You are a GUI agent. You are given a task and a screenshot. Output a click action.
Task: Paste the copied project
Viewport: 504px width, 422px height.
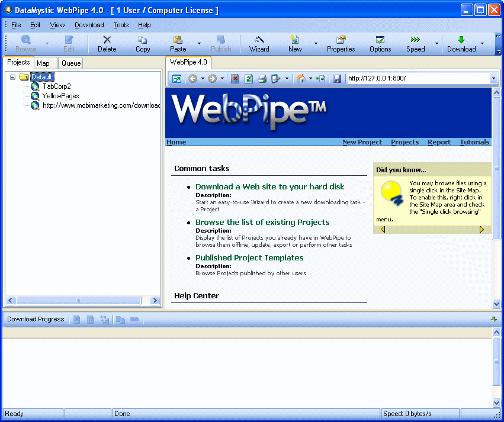point(178,43)
